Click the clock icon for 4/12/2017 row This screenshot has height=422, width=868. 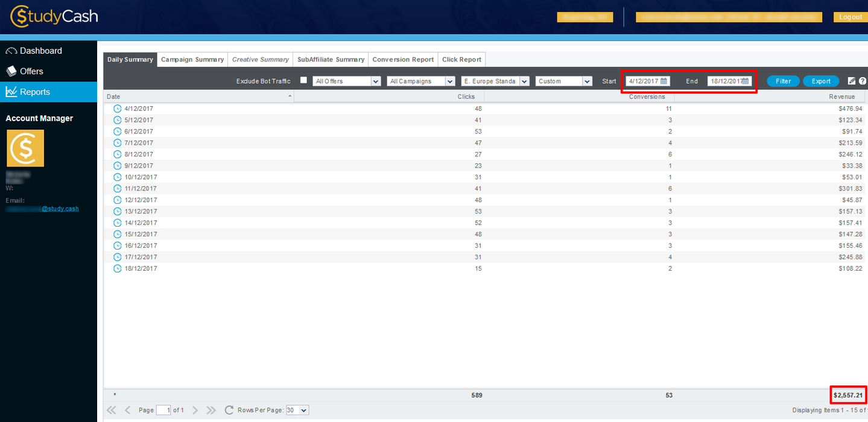pos(117,109)
